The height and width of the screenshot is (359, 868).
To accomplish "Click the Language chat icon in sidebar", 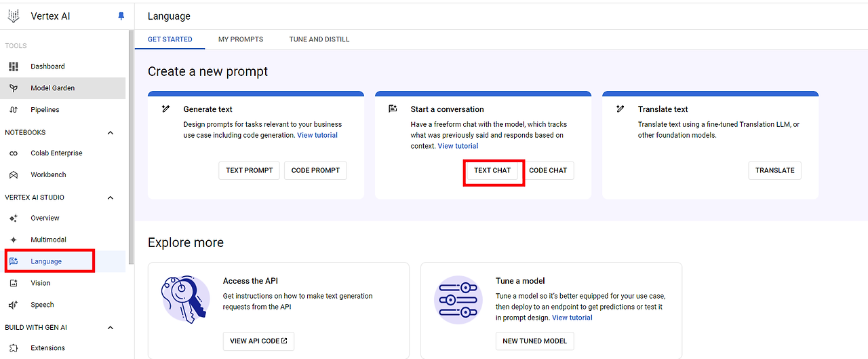I will tap(14, 261).
